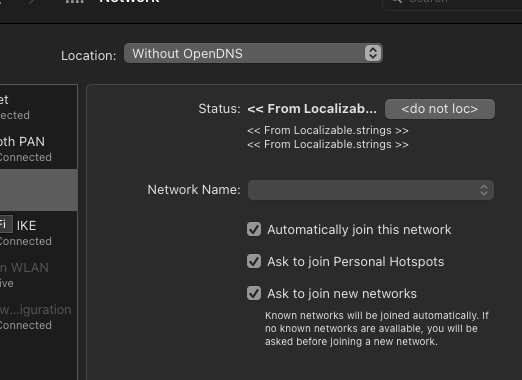
Task: Select the Bluetooth PAN service in sidebar
Action: click(x=38, y=149)
